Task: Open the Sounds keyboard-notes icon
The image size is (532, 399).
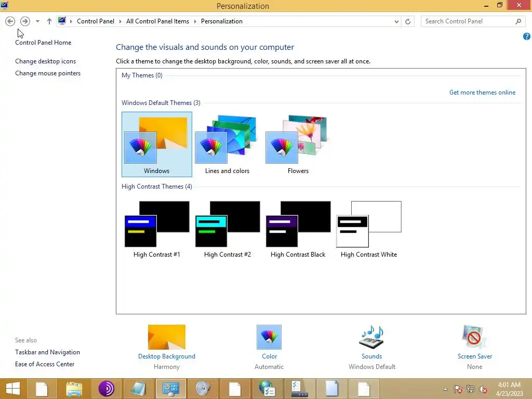Action: pos(371,337)
